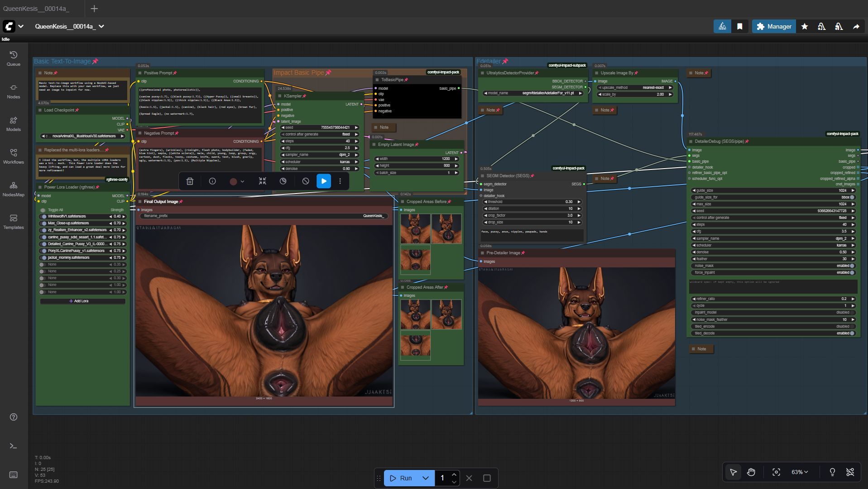Open the Workflows sidebar panel
The image size is (868, 489).
[13, 156]
